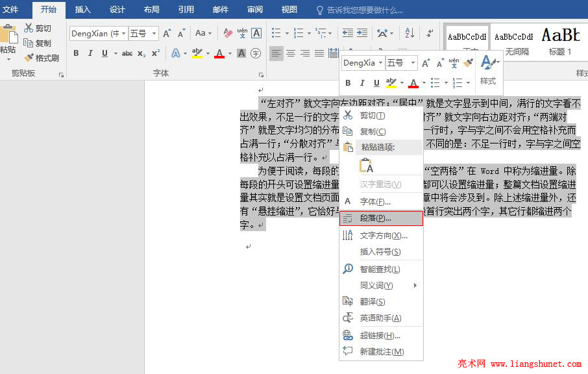This screenshot has height=374, width=588.
Task: Apply character border icon in ribbon
Action: click(x=256, y=33)
